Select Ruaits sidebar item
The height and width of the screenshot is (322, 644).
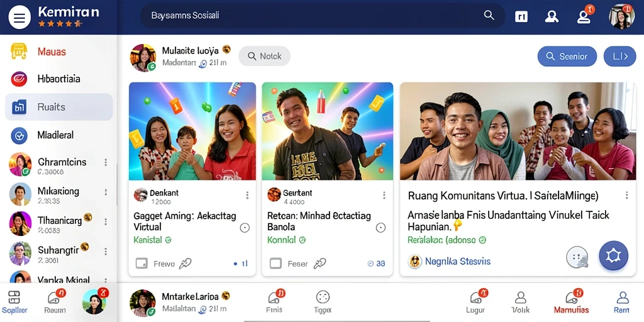[x=58, y=107]
